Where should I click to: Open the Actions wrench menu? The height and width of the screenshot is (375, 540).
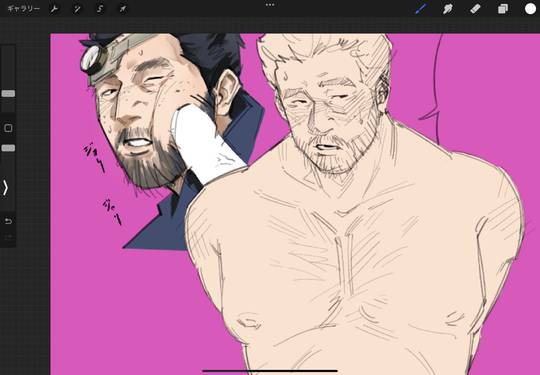click(x=54, y=9)
